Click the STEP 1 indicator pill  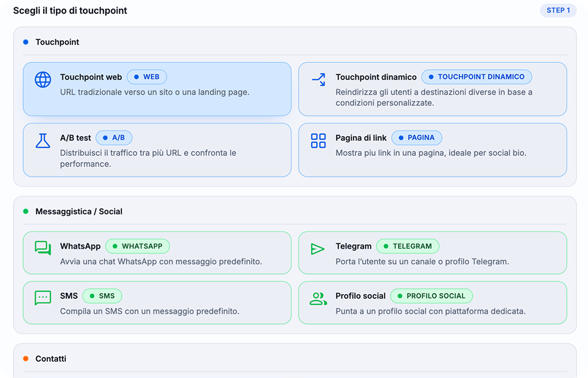(x=558, y=10)
